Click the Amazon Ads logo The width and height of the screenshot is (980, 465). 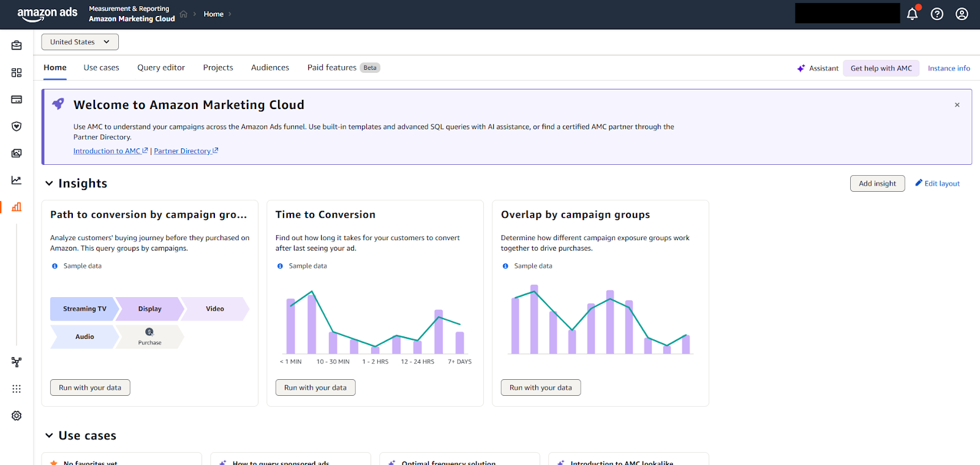click(47, 14)
